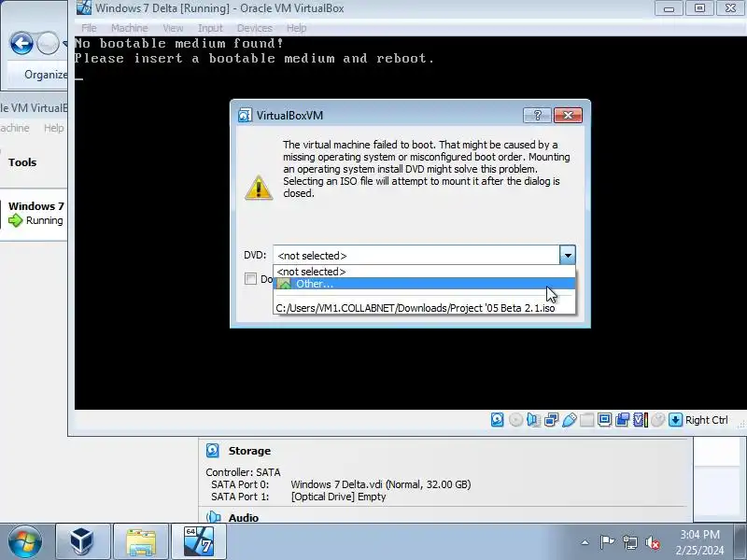Click the CPU virtualization status icon
The height and width of the screenshot is (560, 747).
(641, 419)
